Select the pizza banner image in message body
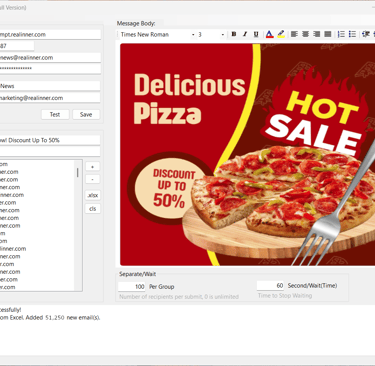The height and width of the screenshot is (366, 375). tap(247, 154)
